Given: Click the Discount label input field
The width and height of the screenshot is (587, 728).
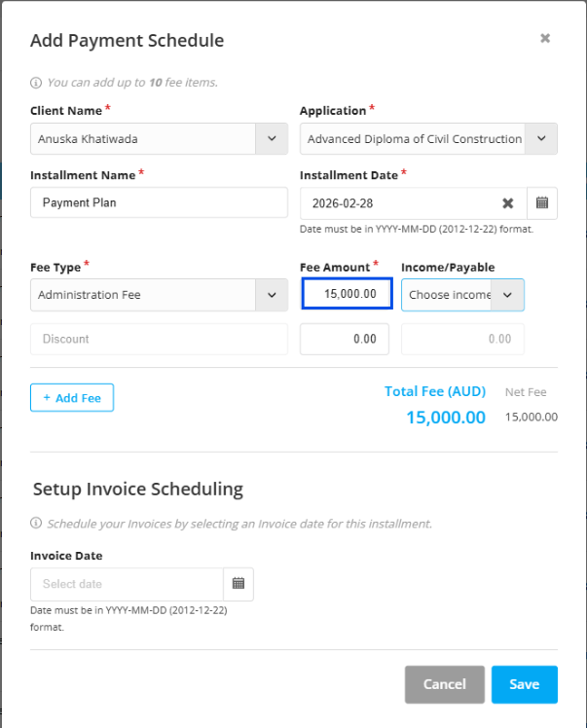Looking at the screenshot, I should [x=159, y=339].
